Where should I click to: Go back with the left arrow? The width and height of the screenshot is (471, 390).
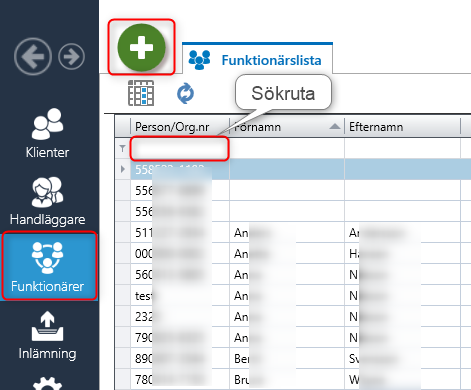pyautogui.click(x=33, y=56)
